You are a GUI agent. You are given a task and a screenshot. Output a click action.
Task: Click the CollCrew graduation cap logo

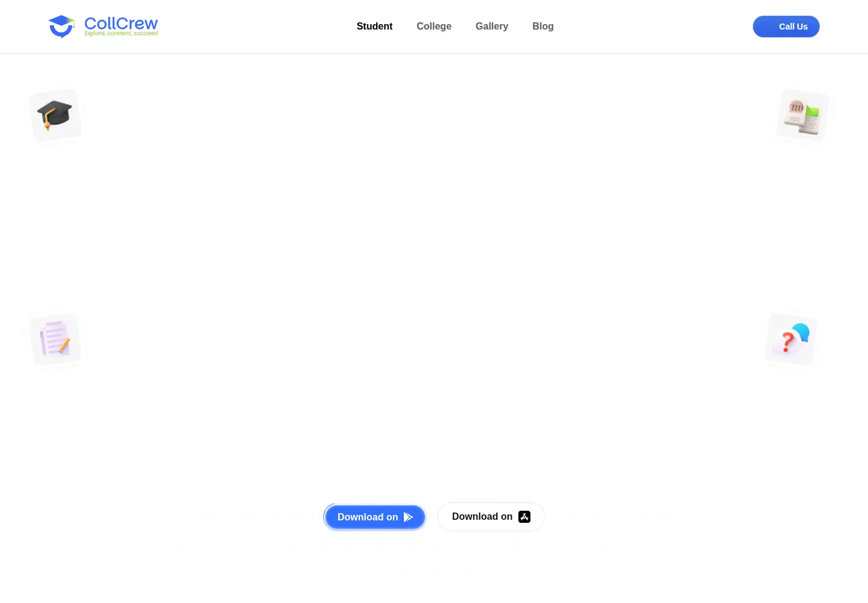61,27
